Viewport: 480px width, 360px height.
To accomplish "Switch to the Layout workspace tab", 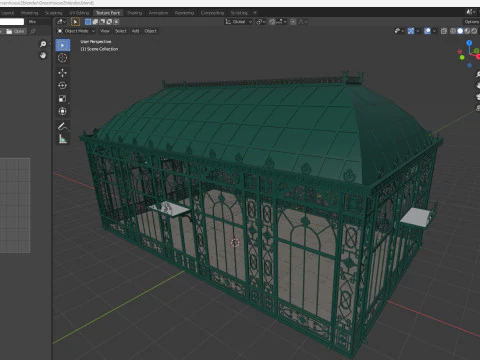I will click(x=7, y=13).
